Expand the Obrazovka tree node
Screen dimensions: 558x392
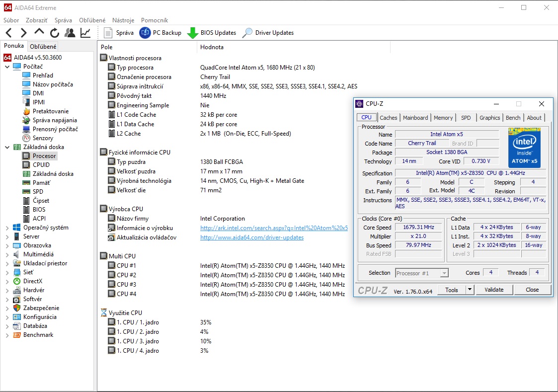[x=7, y=245]
